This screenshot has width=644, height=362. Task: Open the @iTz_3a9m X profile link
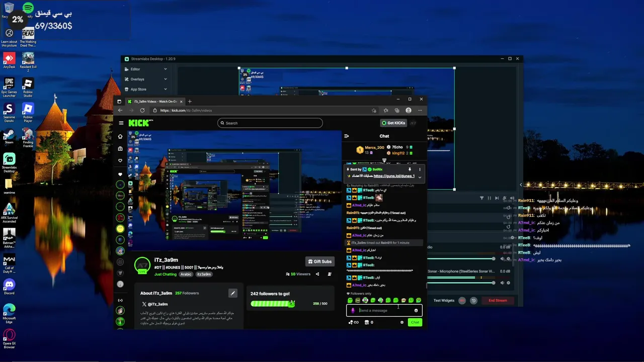(x=155, y=304)
